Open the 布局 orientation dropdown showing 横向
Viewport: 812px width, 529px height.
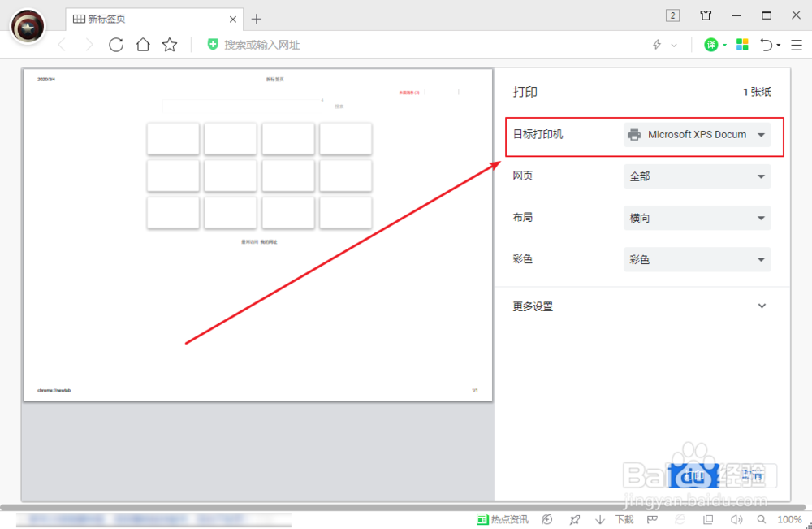(x=697, y=218)
